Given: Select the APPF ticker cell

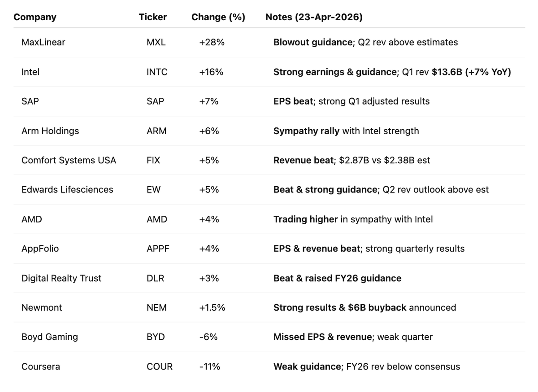Looking at the screenshot, I should 158,248.
